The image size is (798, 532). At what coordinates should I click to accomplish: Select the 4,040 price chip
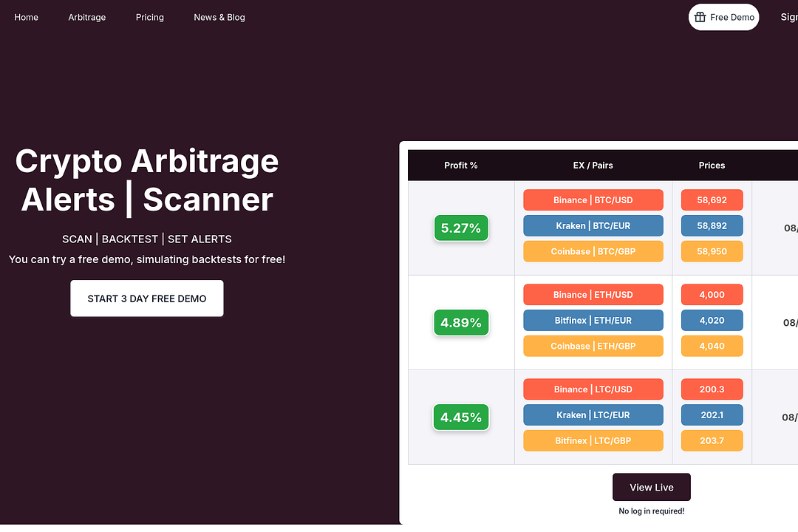[x=712, y=346]
